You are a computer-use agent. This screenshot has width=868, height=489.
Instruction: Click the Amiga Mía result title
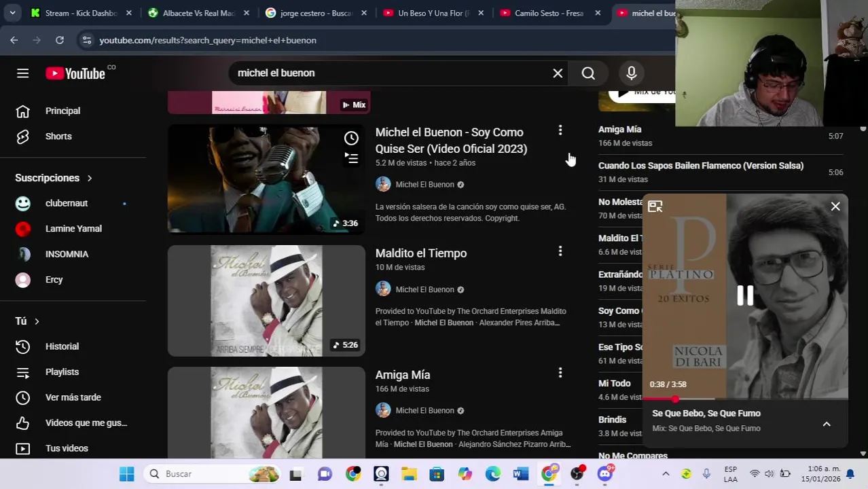coord(403,375)
